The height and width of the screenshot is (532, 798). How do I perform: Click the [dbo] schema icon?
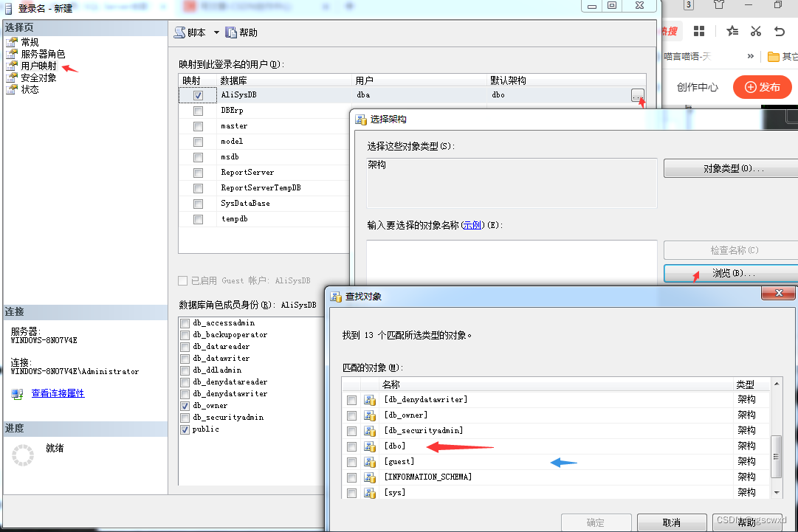coord(370,446)
